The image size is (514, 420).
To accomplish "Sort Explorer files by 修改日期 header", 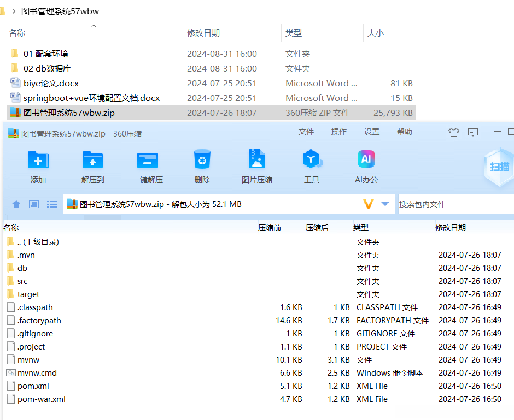I will tap(203, 33).
